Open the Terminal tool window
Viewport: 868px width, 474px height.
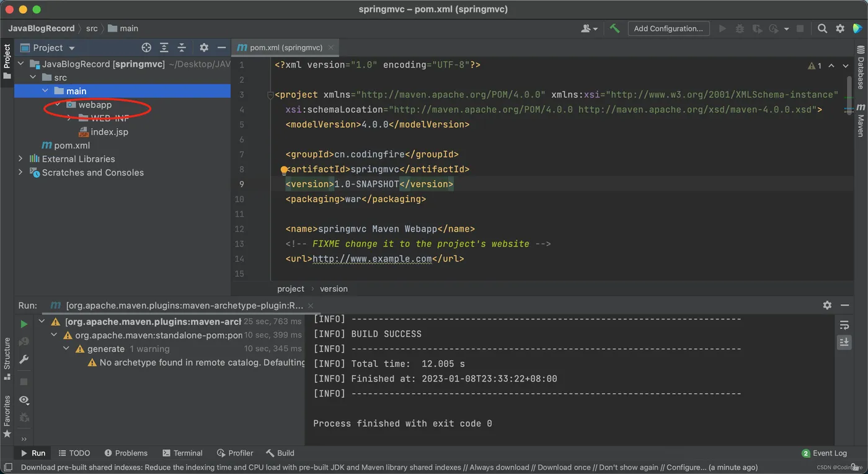[182, 453]
